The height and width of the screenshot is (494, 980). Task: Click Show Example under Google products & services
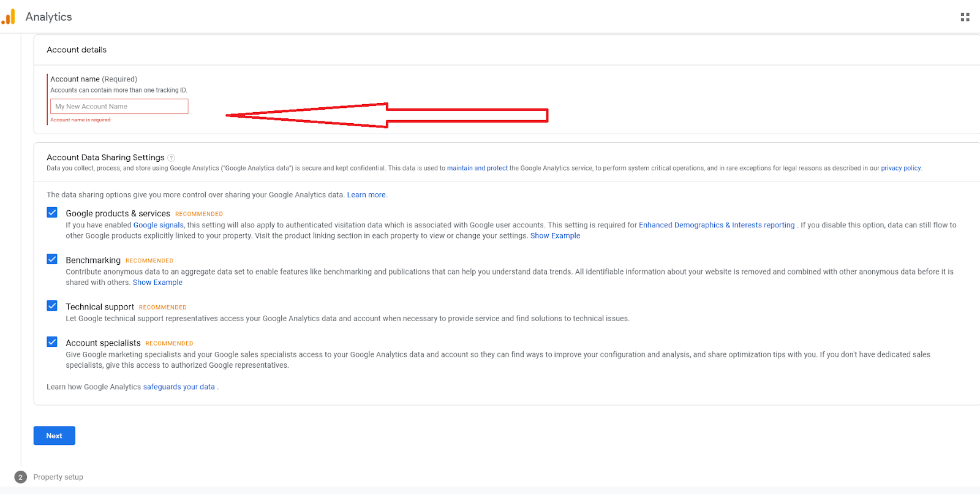point(555,235)
